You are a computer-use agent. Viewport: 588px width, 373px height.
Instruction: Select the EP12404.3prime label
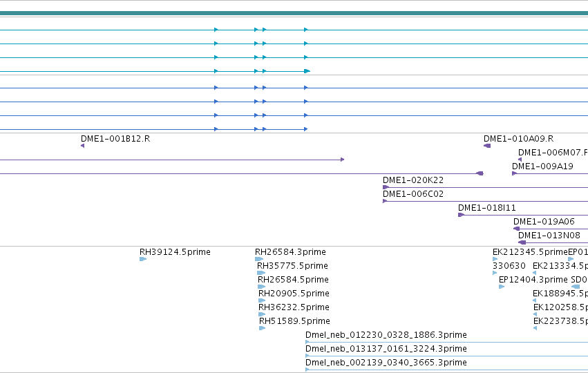tap(533, 280)
